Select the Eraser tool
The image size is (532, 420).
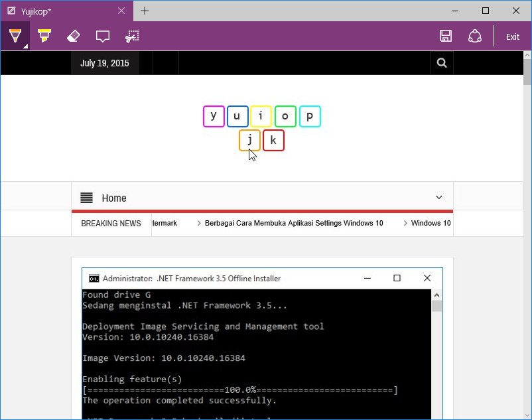pos(73,36)
